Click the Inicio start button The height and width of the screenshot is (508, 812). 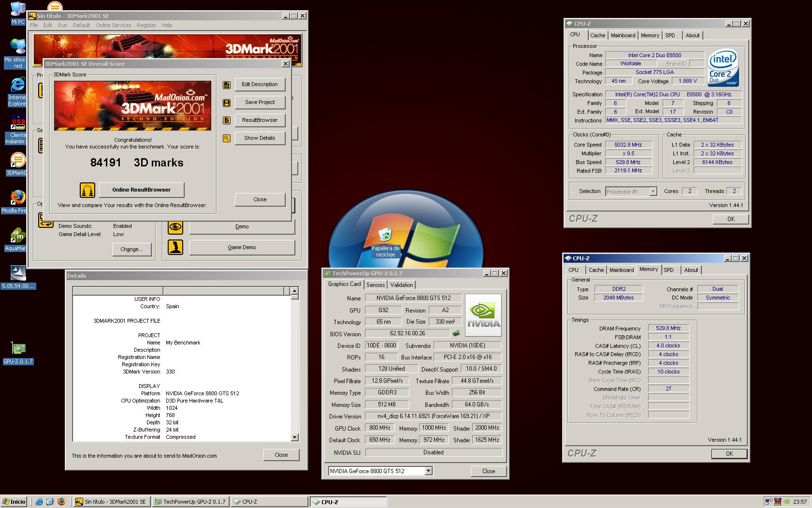14,502
